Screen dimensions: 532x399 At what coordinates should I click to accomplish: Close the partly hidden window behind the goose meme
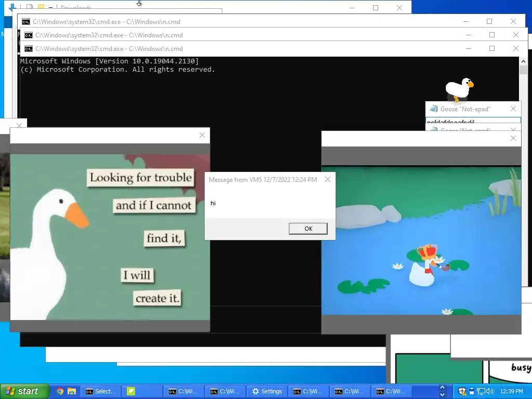pyautogui.click(x=19, y=125)
